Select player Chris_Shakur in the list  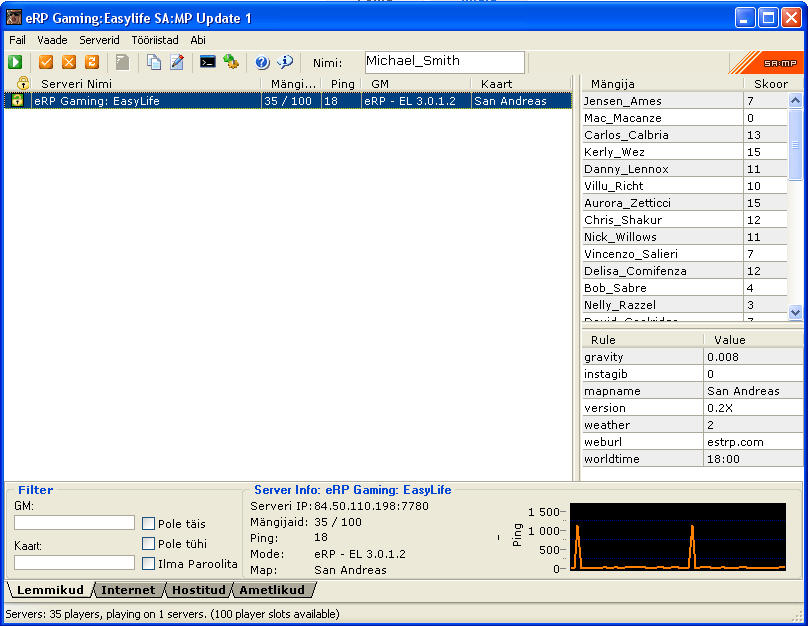[x=685, y=220]
